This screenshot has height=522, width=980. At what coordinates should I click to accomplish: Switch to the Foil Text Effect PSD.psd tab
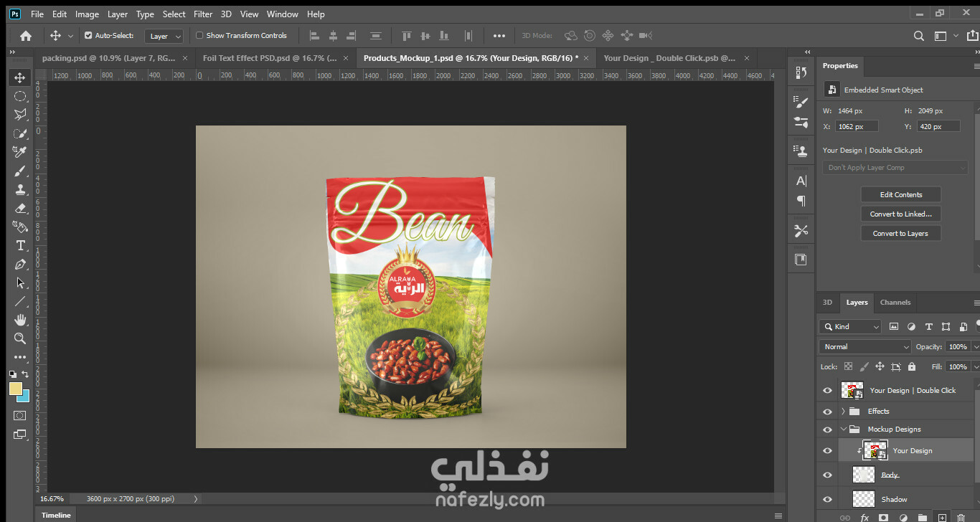point(270,58)
